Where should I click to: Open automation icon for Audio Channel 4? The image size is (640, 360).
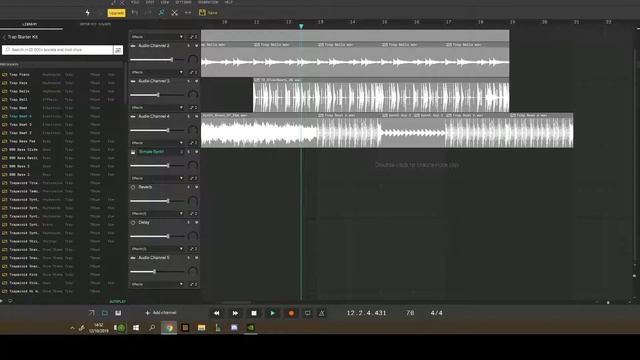(191, 143)
